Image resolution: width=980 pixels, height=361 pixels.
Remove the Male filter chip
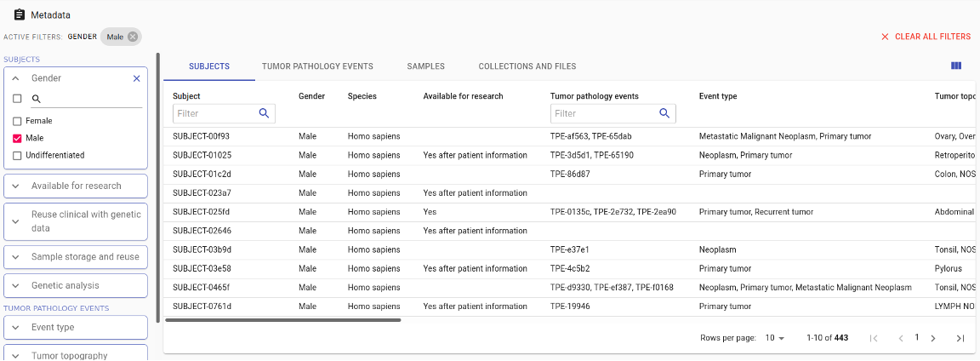pyautogui.click(x=133, y=37)
